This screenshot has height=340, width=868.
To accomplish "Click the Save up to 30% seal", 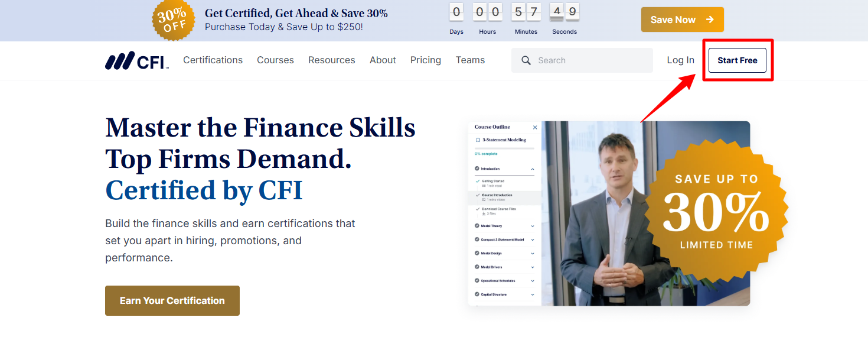I will point(716,212).
